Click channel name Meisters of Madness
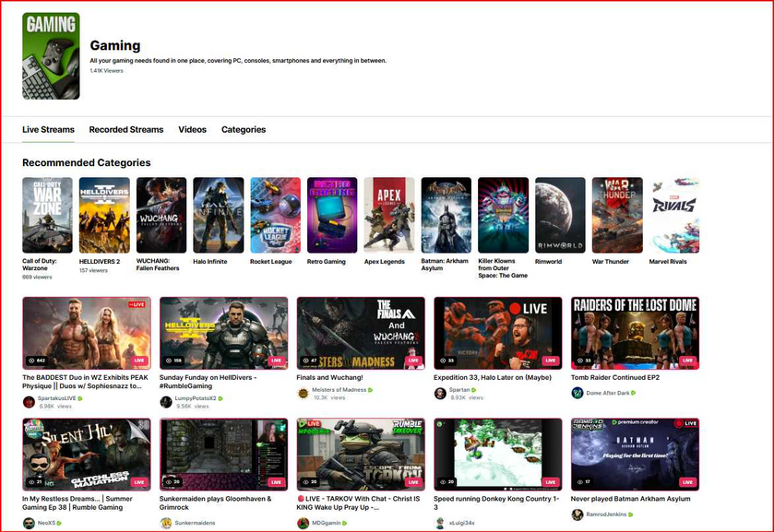This screenshot has height=532, width=774. (x=339, y=390)
